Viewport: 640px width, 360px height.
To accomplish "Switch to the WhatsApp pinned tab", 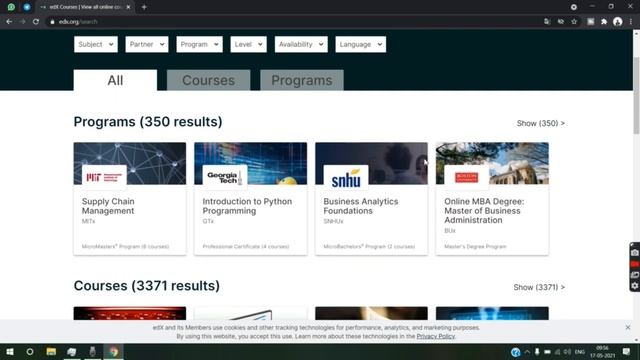I will (11, 7).
